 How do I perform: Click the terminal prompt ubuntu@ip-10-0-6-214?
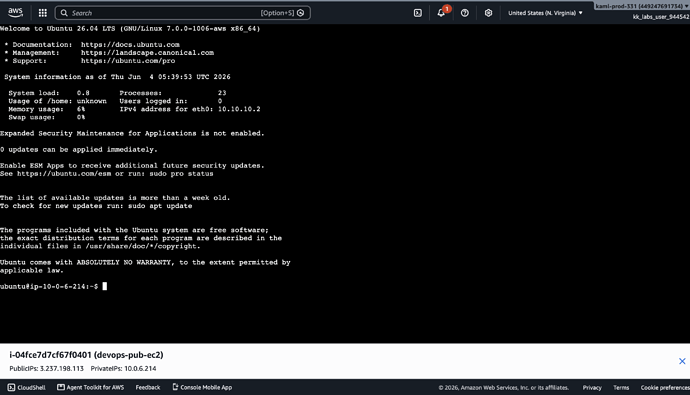tap(49, 286)
